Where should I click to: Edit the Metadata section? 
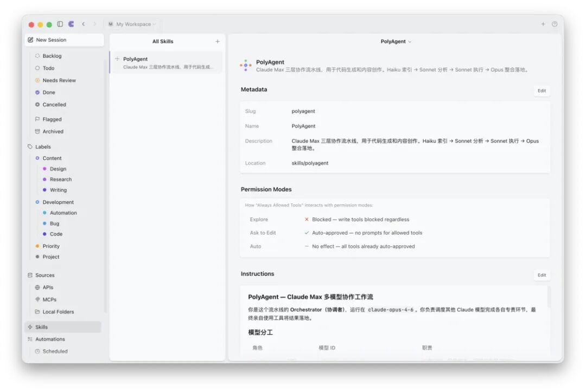pos(542,91)
